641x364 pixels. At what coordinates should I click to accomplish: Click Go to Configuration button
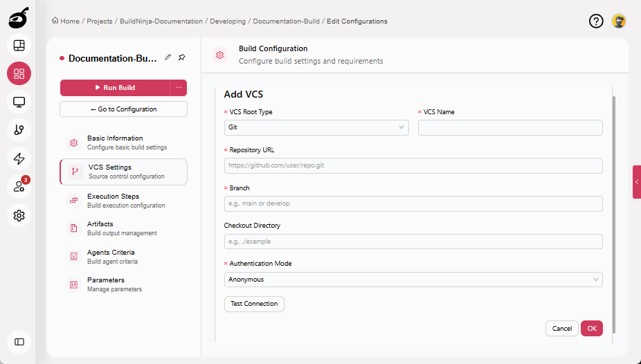[x=123, y=109]
